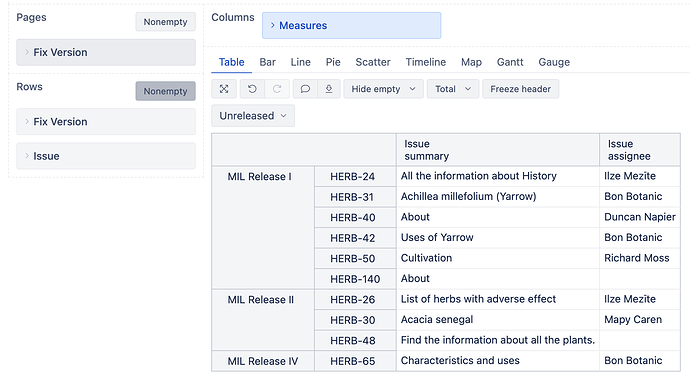
Task: Click 'About' summary in the HERB-140 row
Action: pyautogui.click(x=498, y=279)
